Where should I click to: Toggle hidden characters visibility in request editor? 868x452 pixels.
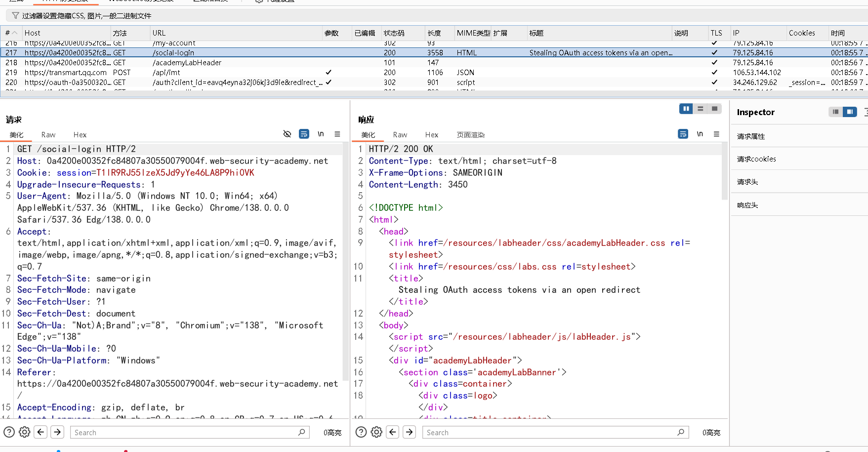[x=288, y=134]
